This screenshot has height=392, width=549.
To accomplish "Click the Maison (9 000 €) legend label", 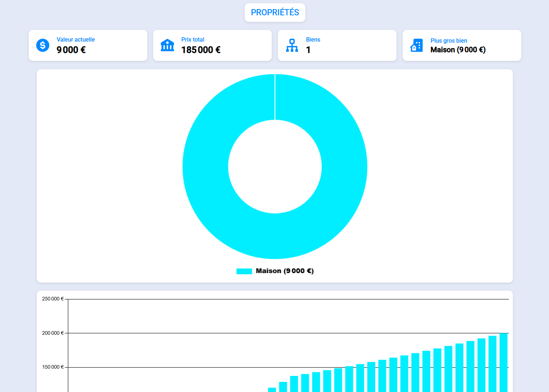I will pos(285,271).
